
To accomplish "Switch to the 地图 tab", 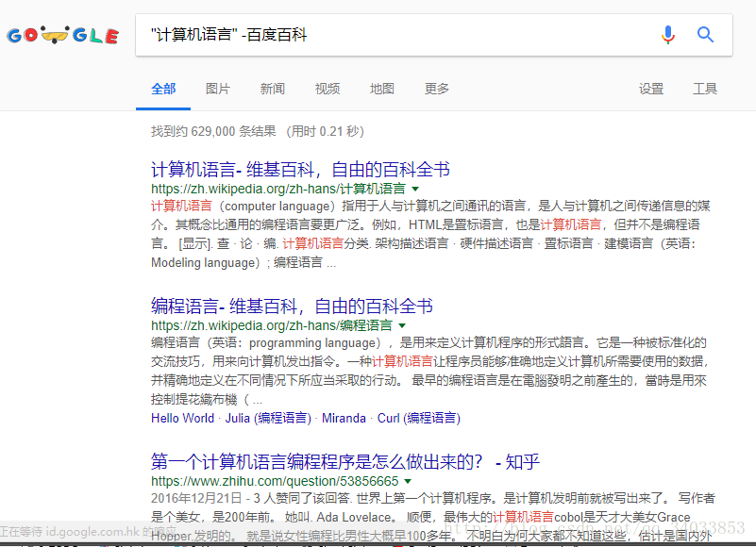I will pyautogui.click(x=382, y=89).
